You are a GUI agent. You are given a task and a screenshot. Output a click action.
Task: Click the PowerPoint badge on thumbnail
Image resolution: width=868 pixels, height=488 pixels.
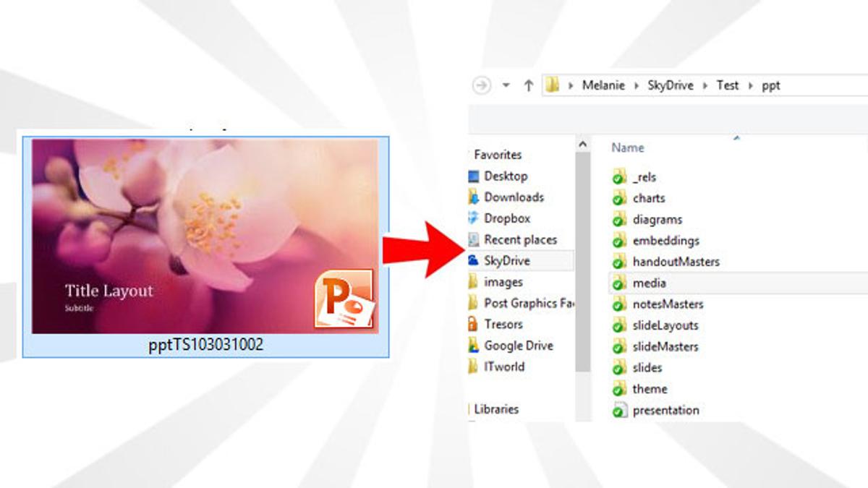click(x=344, y=299)
